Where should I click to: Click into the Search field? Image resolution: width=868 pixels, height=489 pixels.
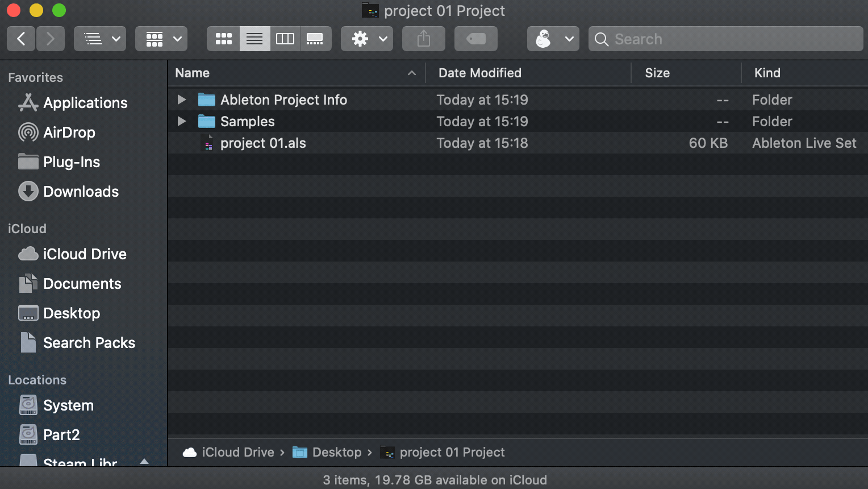[x=733, y=39]
